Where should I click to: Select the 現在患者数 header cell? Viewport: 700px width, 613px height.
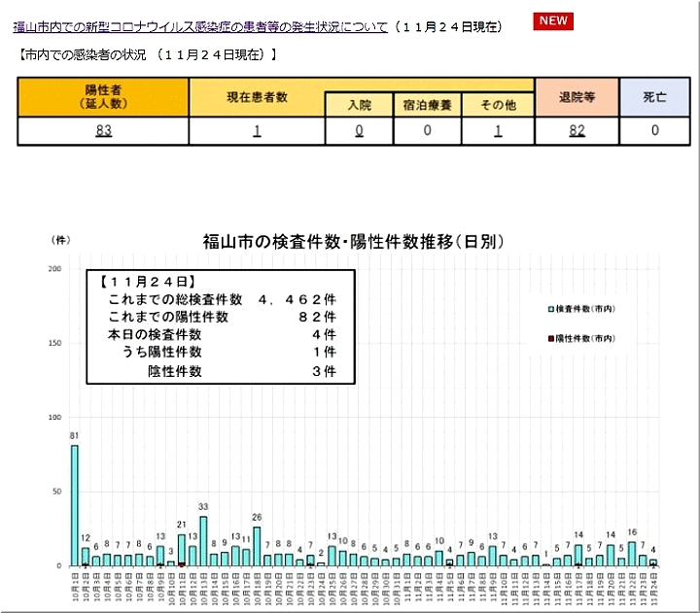(x=257, y=96)
